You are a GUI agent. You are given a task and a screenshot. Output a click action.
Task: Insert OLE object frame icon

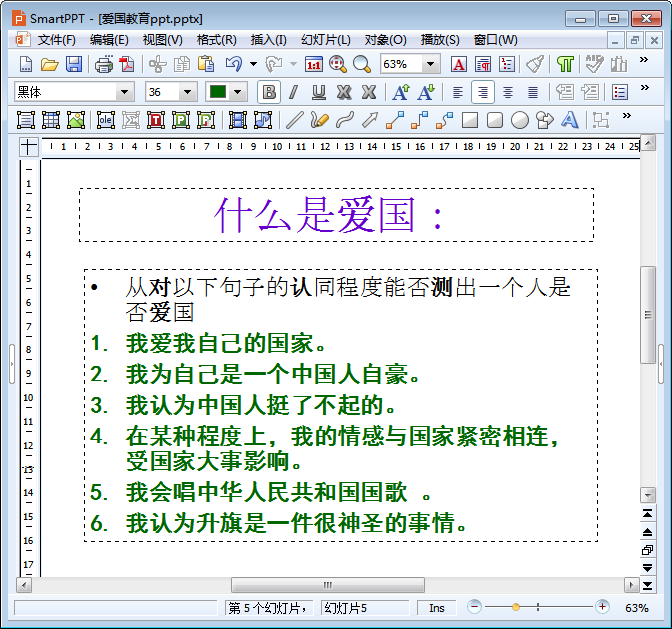105,120
